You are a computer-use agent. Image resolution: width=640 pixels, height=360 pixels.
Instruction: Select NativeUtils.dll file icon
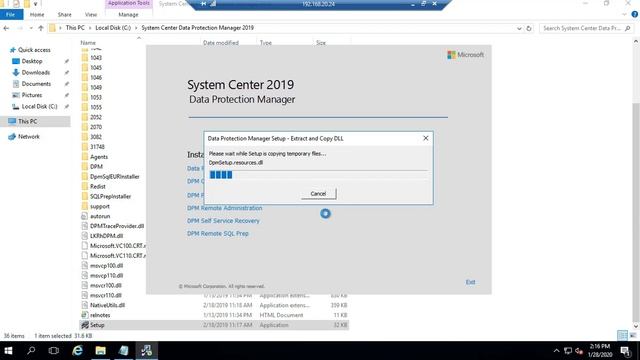coord(84,305)
